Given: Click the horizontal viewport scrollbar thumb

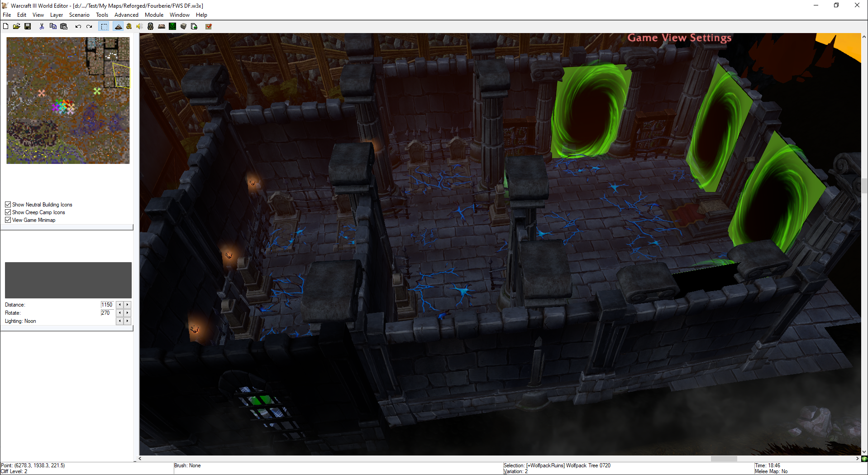Looking at the screenshot, I should [724, 459].
